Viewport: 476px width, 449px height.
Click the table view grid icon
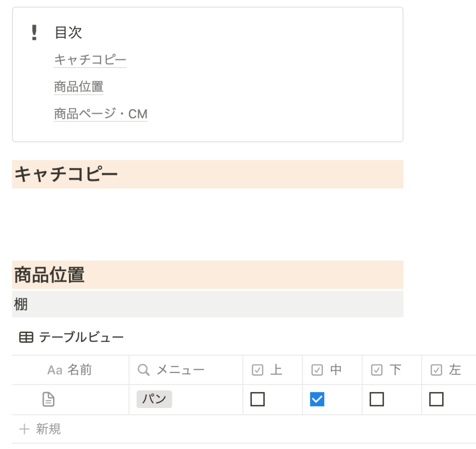(x=26, y=337)
